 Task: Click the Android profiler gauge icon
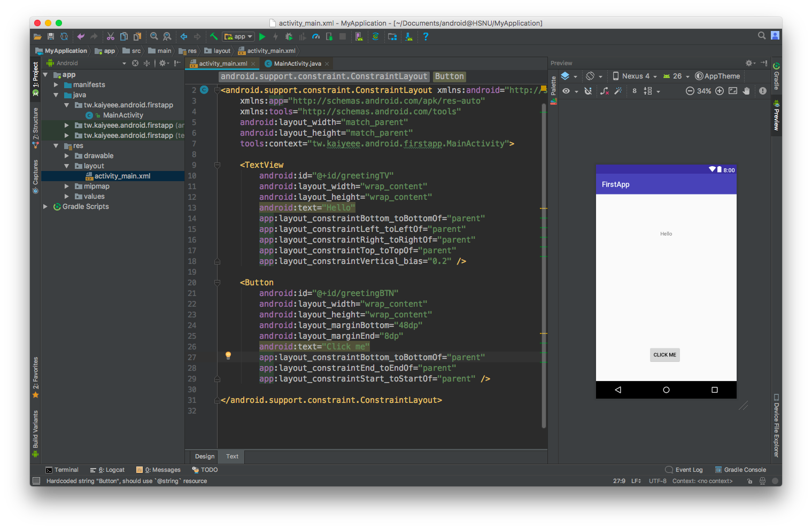click(x=316, y=37)
